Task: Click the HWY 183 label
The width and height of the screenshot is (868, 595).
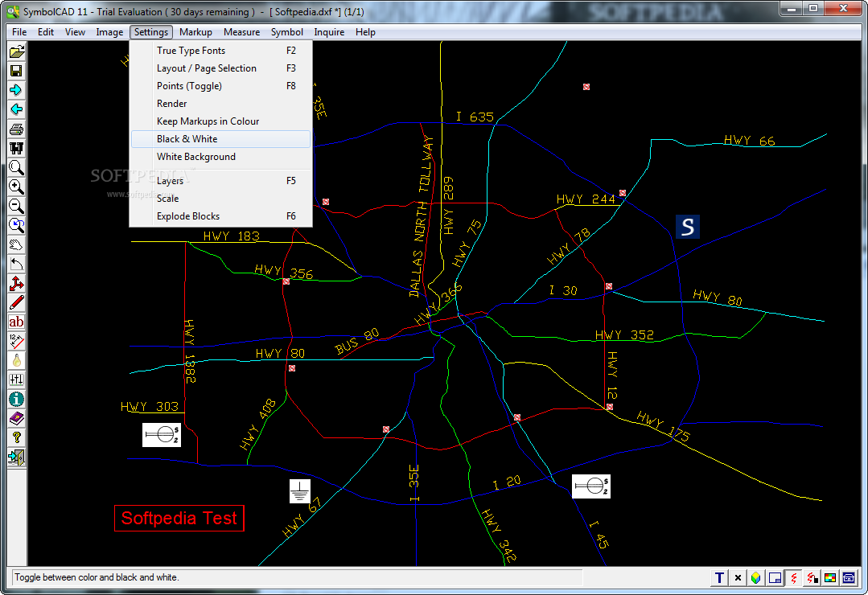Action: tap(232, 236)
